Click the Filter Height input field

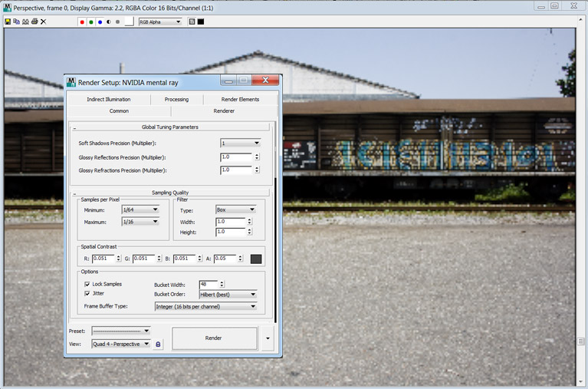(x=231, y=232)
